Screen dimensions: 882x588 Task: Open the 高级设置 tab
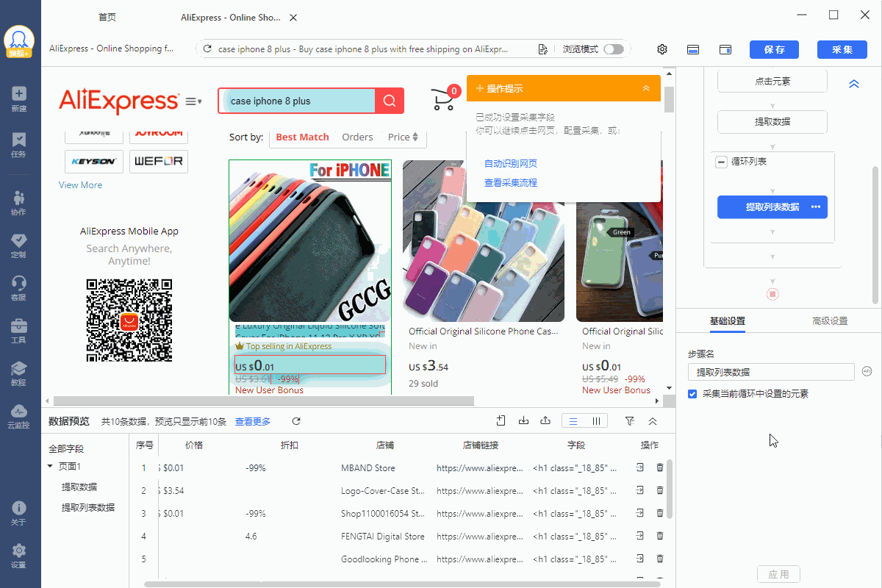coord(830,321)
